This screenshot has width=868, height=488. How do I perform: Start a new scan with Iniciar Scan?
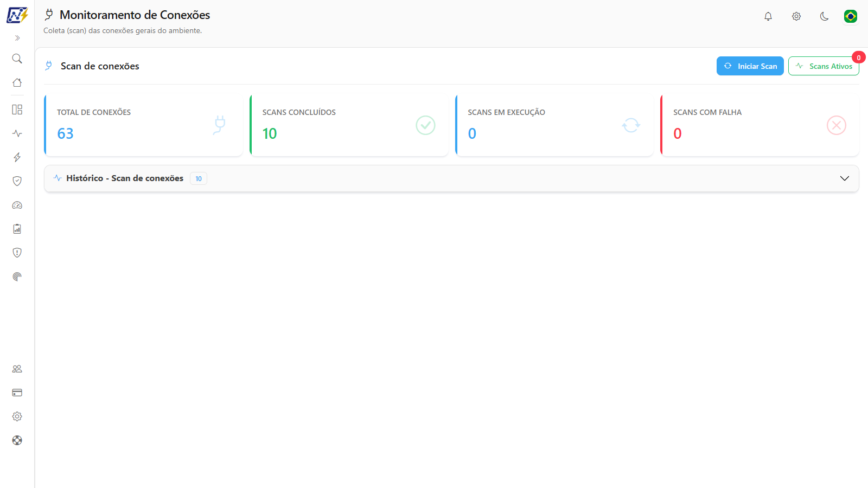click(750, 66)
